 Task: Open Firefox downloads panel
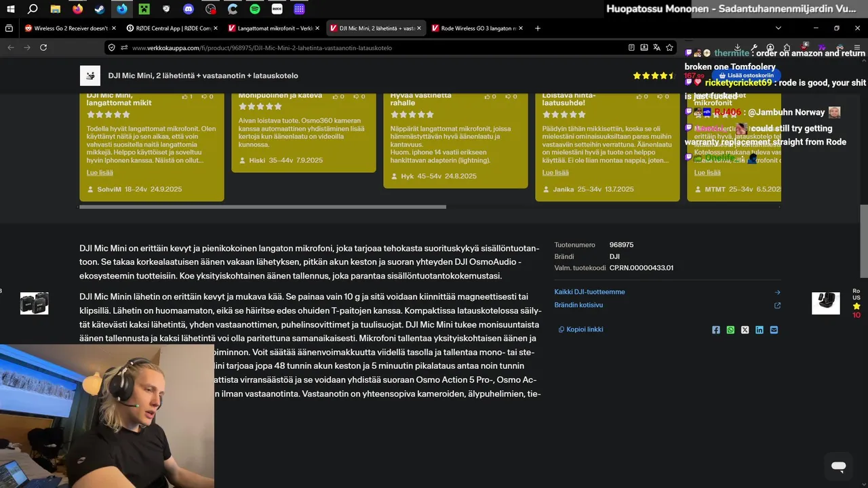point(738,47)
